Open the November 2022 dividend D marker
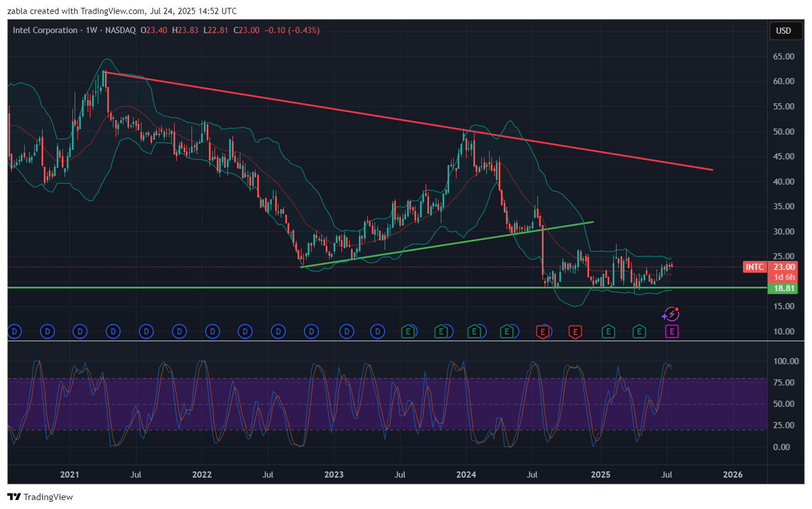The image size is (812, 509). 311,332
